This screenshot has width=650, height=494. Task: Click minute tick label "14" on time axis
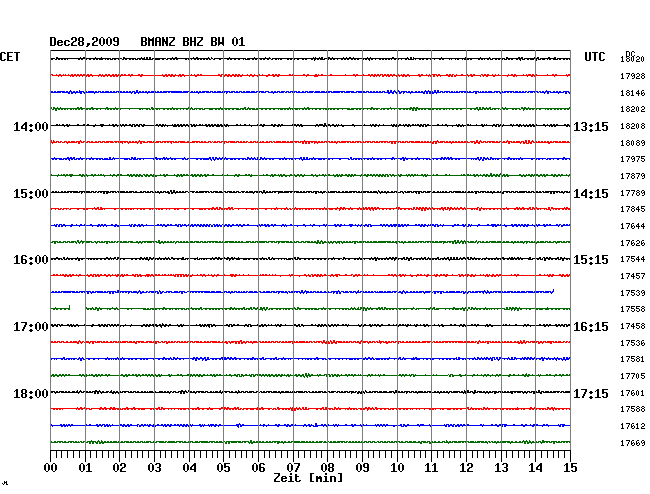(535, 468)
